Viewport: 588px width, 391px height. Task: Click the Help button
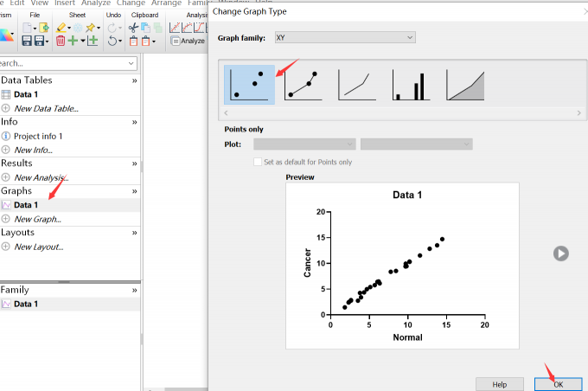point(500,385)
